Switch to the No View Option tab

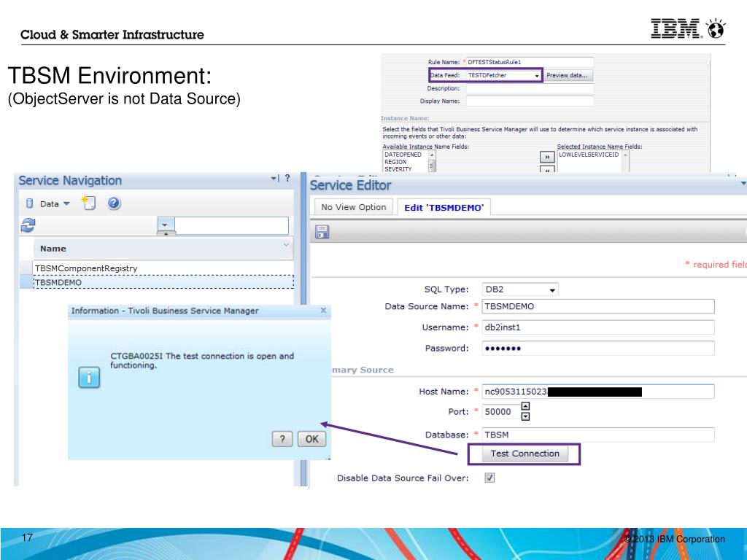354,207
